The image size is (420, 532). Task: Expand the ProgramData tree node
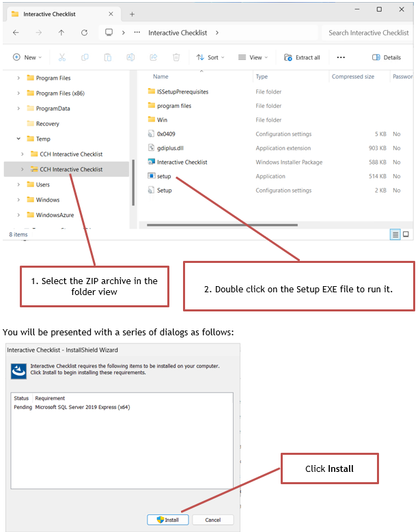(x=18, y=108)
